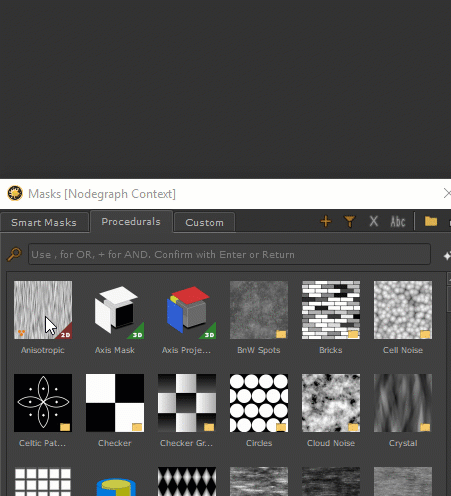Click the magnifier search icon
451x496 pixels.
tap(14, 254)
